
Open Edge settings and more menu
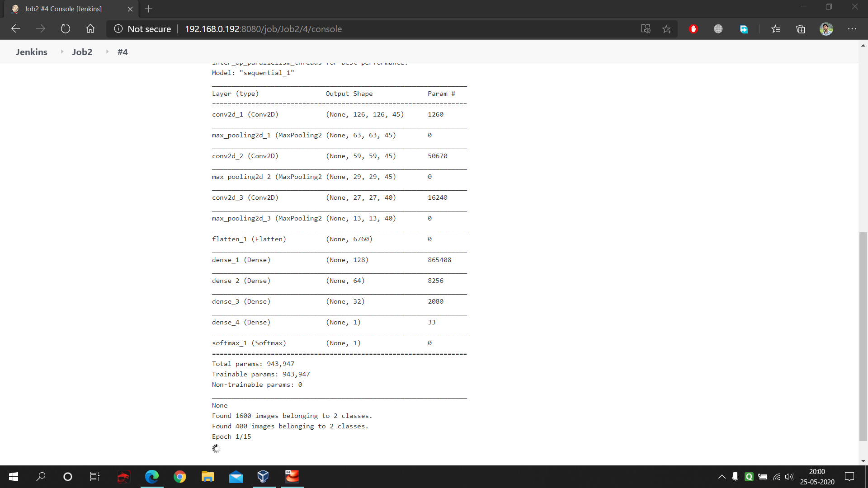[852, 29]
